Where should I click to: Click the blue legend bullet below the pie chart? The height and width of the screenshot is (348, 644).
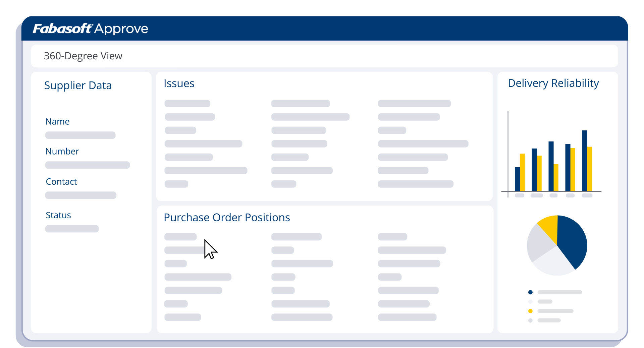pos(530,292)
